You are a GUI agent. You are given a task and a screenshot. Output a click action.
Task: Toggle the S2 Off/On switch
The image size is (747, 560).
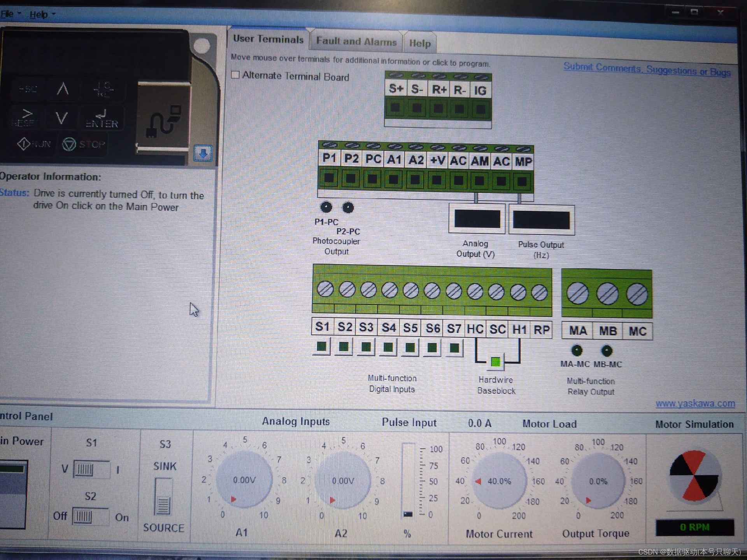click(x=90, y=517)
